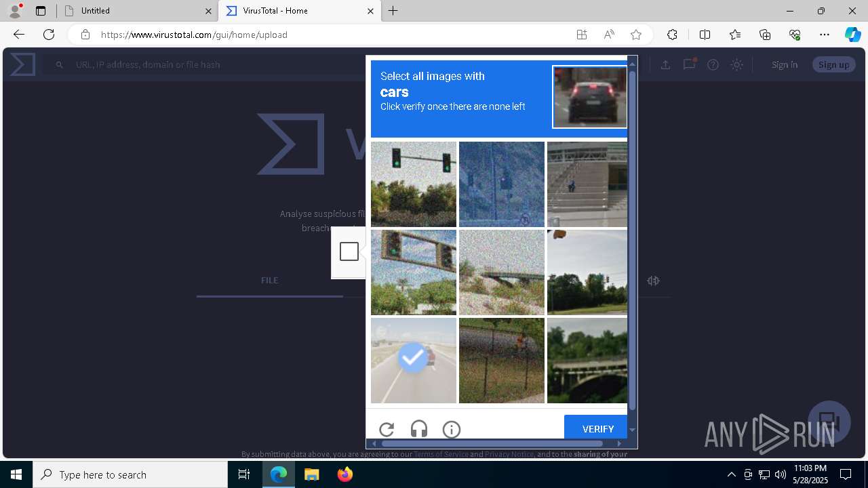Screen dimensions: 868x488
Task: Refresh the VirusTotal page
Action: (x=49, y=35)
